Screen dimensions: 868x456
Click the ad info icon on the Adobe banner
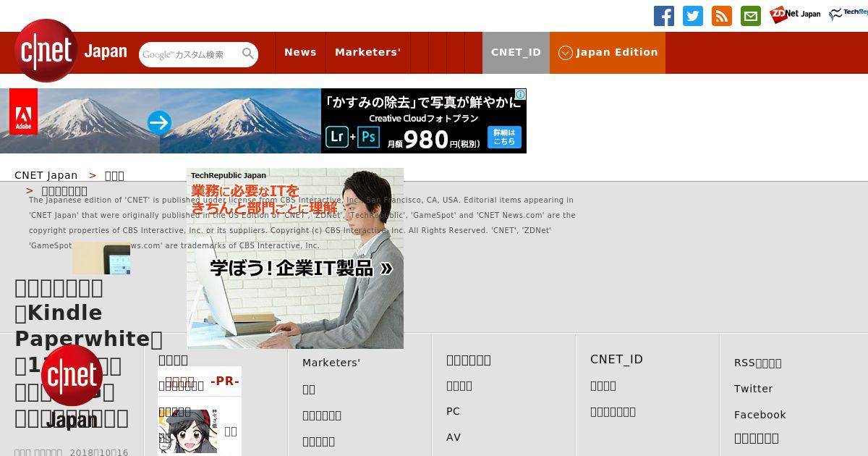coord(520,95)
